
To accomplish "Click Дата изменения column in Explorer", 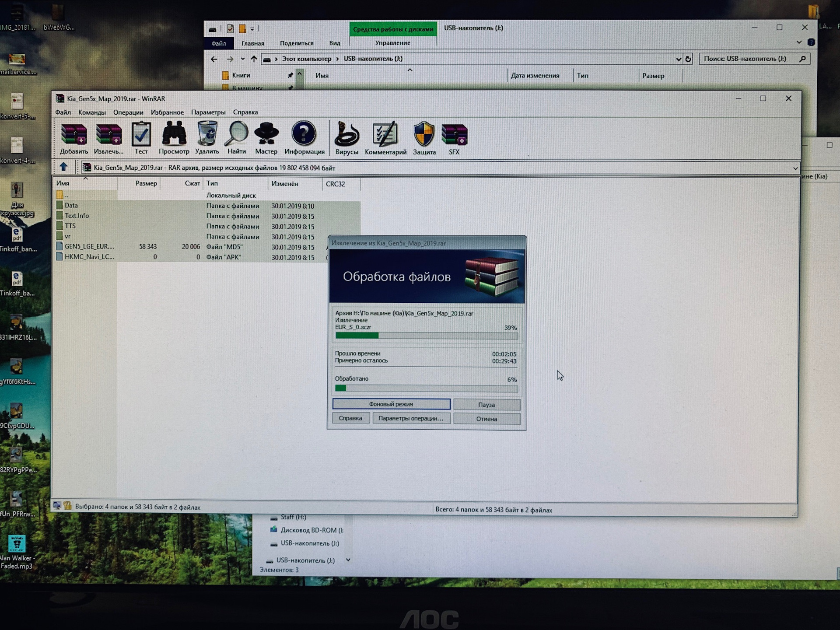I will coord(540,75).
